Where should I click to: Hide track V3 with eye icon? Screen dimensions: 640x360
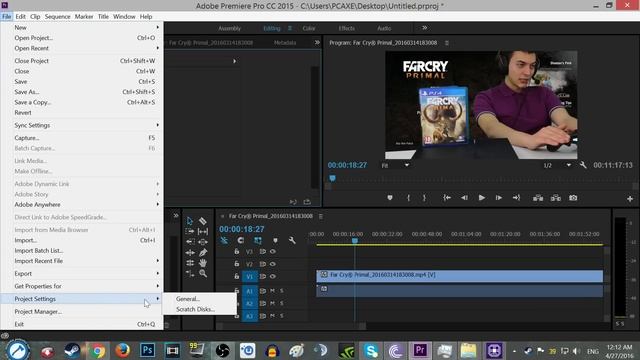click(x=273, y=251)
